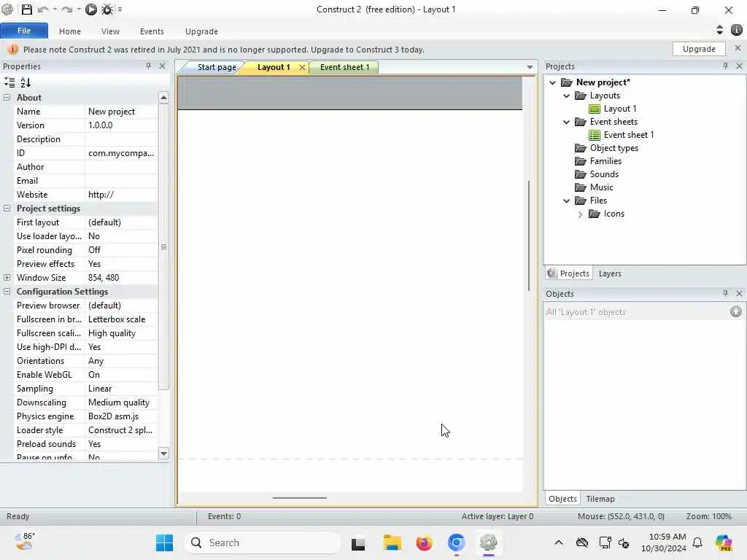The height and width of the screenshot is (560, 747).
Task: Expand the Icons folder
Action: coord(580,214)
